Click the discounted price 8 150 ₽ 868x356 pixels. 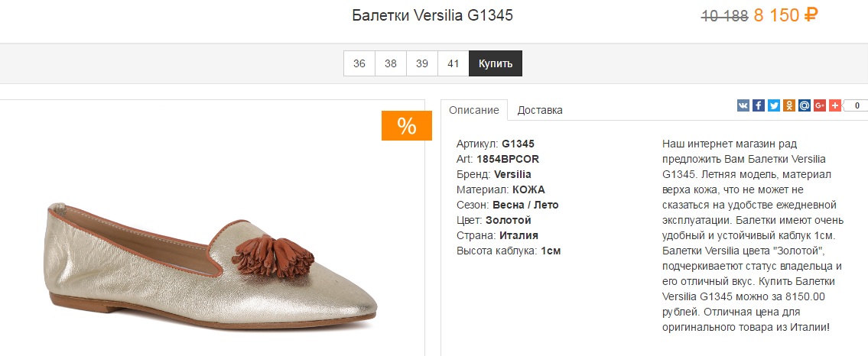786,15
